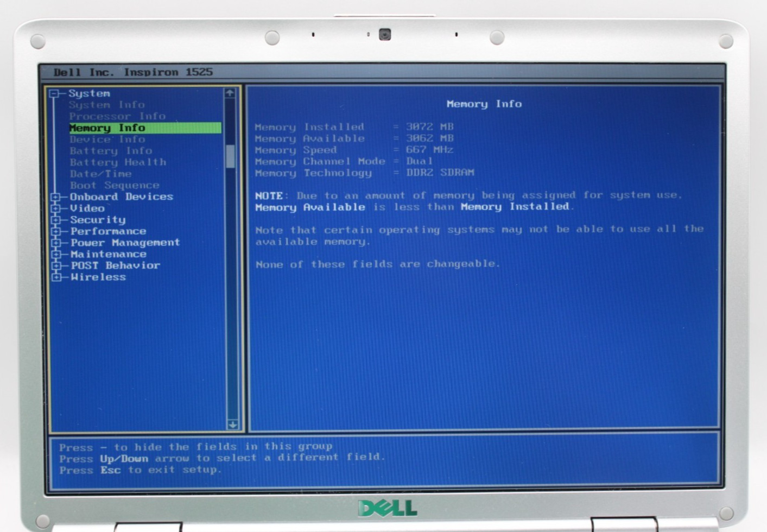Viewport: 767px width, 532px height.
Task: Select Processor Info entry
Action: (x=117, y=116)
